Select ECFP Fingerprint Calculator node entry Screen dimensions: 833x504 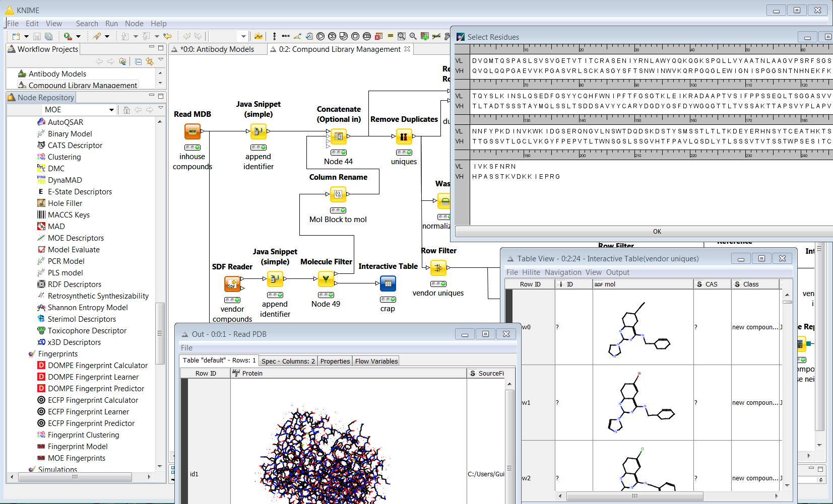(93, 400)
